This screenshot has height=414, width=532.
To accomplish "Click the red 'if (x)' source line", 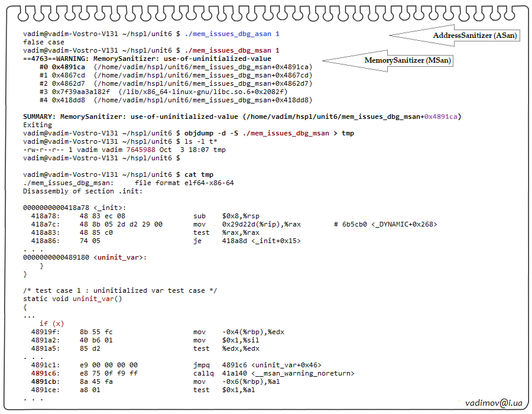I will click(51, 324).
